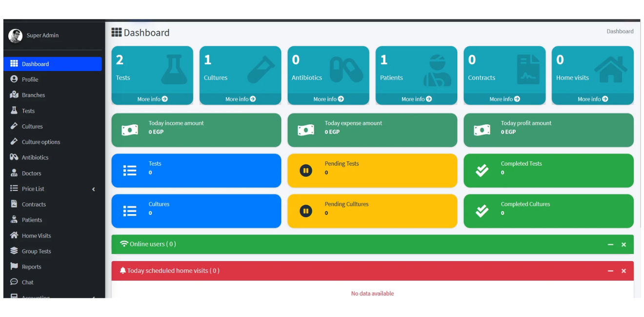Open More info link on Contracts card
The width and height of the screenshot is (644, 317).
(x=504, y=99)
